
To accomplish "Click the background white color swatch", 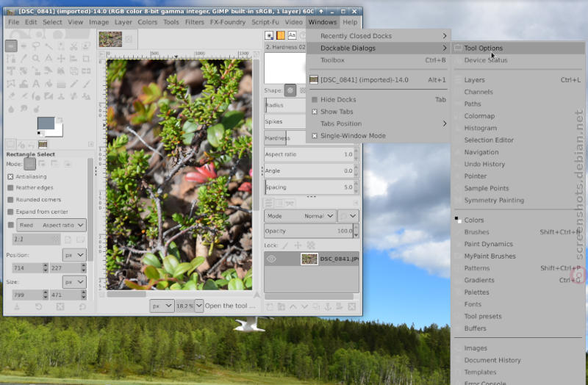I will coord(58,132).
